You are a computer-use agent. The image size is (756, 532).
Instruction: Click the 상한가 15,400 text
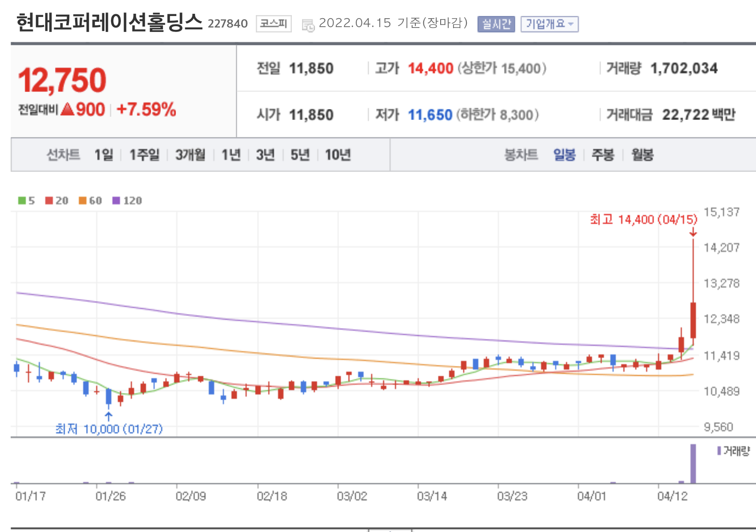click(x=502, y=68)
